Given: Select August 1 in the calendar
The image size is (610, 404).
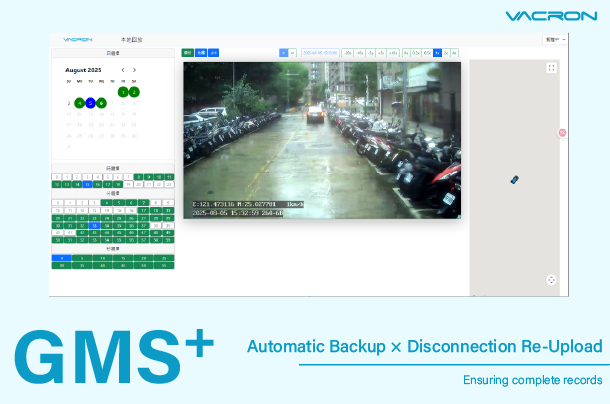Looking at the screenshot, I should pos(123,92).
